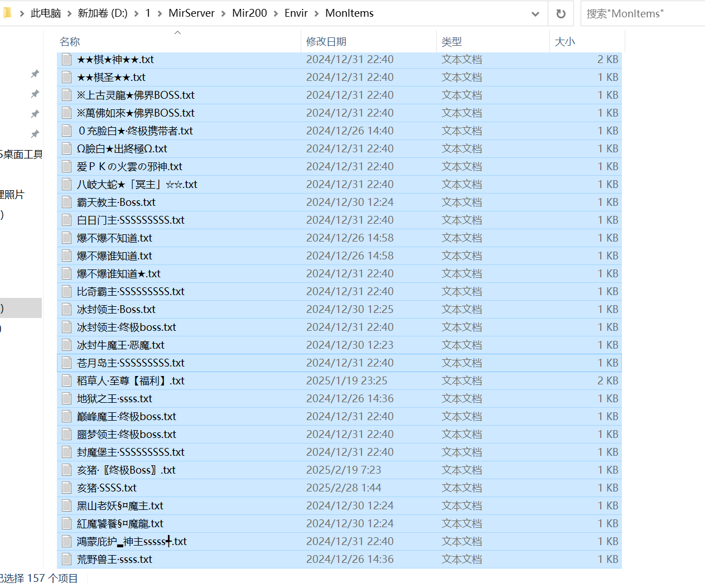Click file icon of ★★棋★神★★.txt
Viewport: 705px width, 588px height.
click(67, 59)
